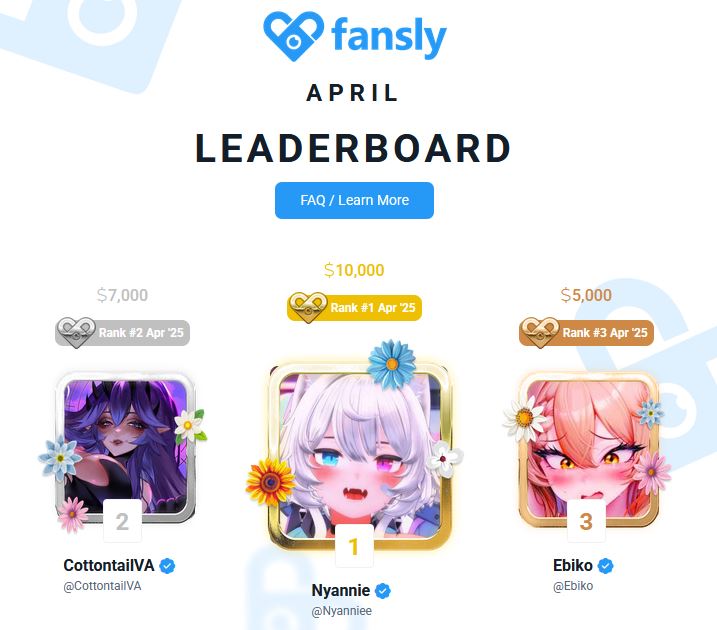Click the $10,000 prize amount

coord(354,270)
